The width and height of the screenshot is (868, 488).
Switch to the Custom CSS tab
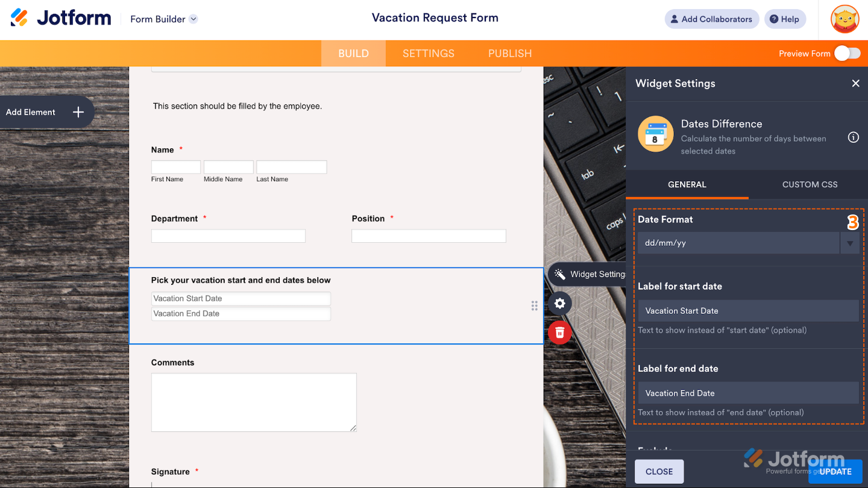(809, 184)
